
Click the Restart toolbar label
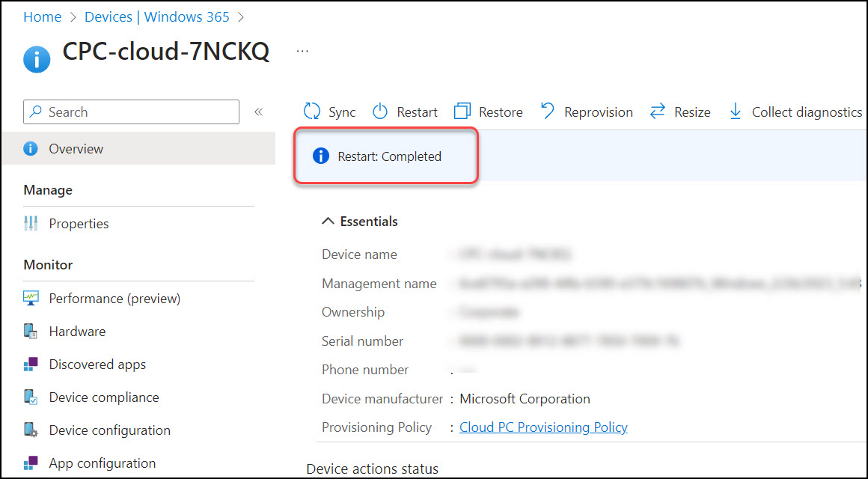pyautogui.click(x=417, y=112)
